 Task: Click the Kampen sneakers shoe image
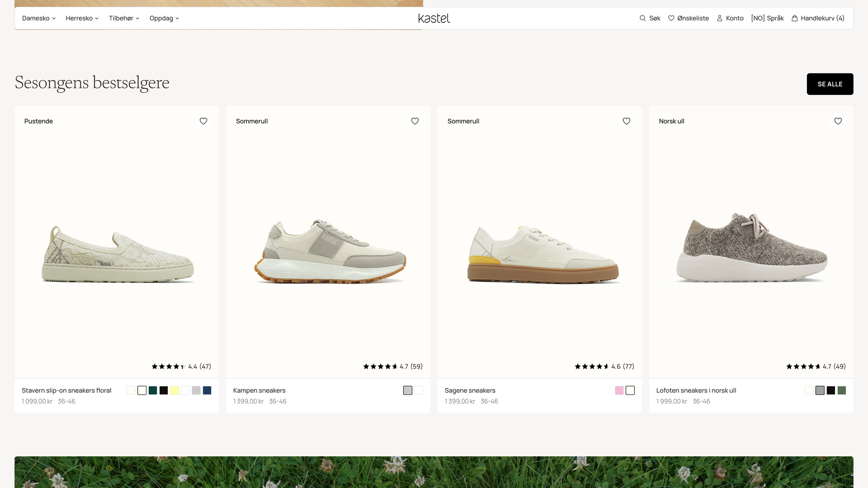[330, 251]
